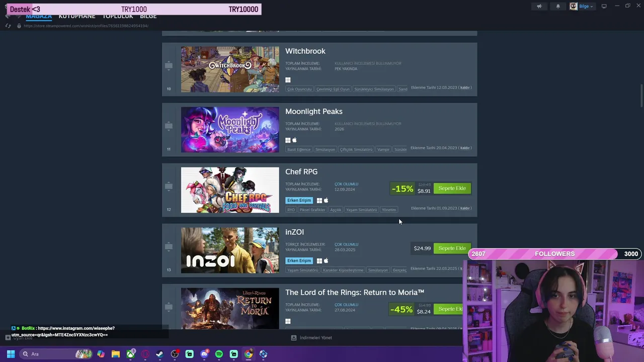The height and width of the screenshot is (362, 644).
Task: Click the -45% discount badge on Return to Moria
Action: click(401, 309)
